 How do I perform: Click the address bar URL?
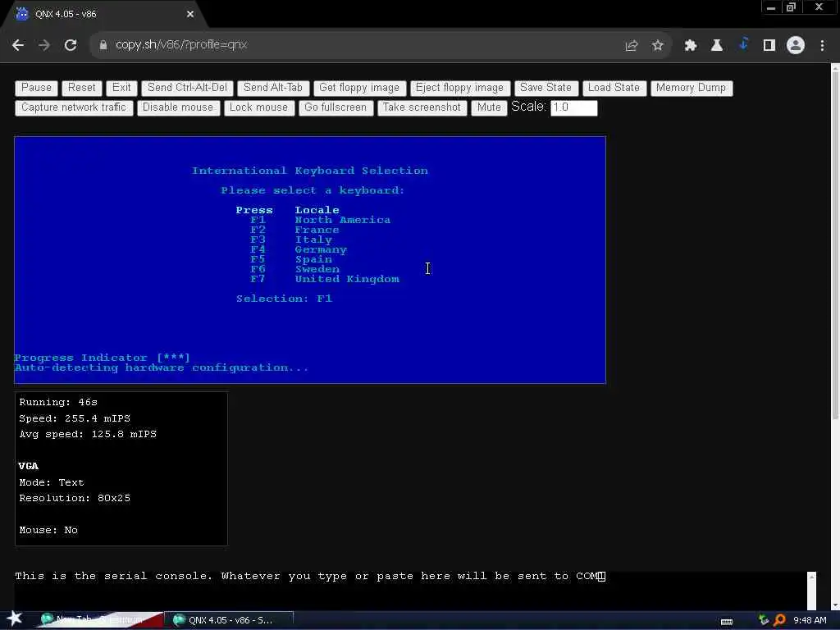pyautogui.click(x=181, y=45)
